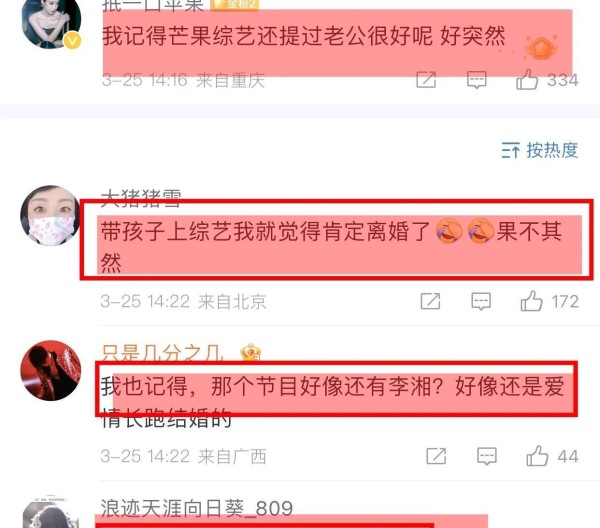Like the comment with 334 likes
Viewport: 600px width, 528px height.
pos(527,80)
